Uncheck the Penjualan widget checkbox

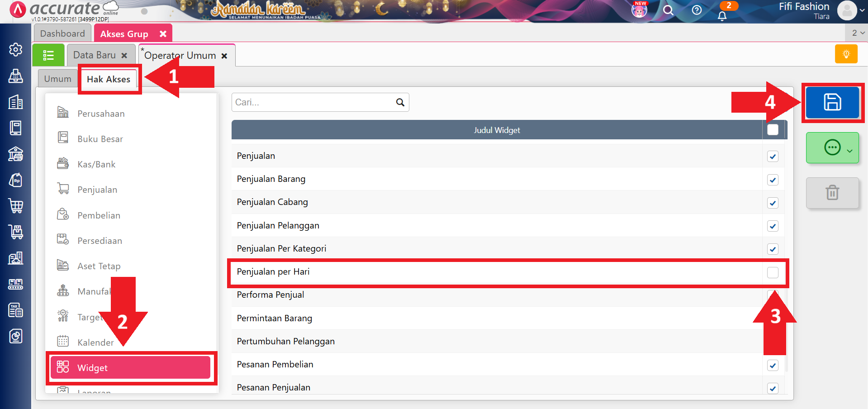[x=773, y=156]
